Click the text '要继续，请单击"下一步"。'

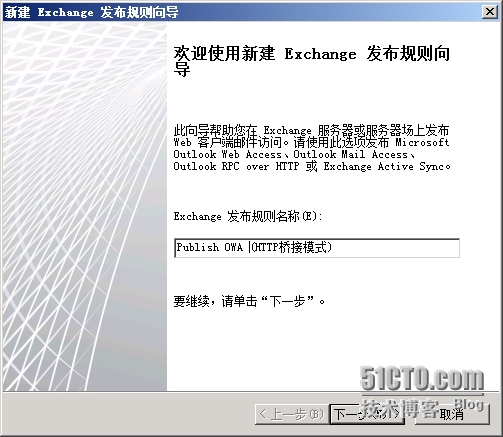click(249, 301)
